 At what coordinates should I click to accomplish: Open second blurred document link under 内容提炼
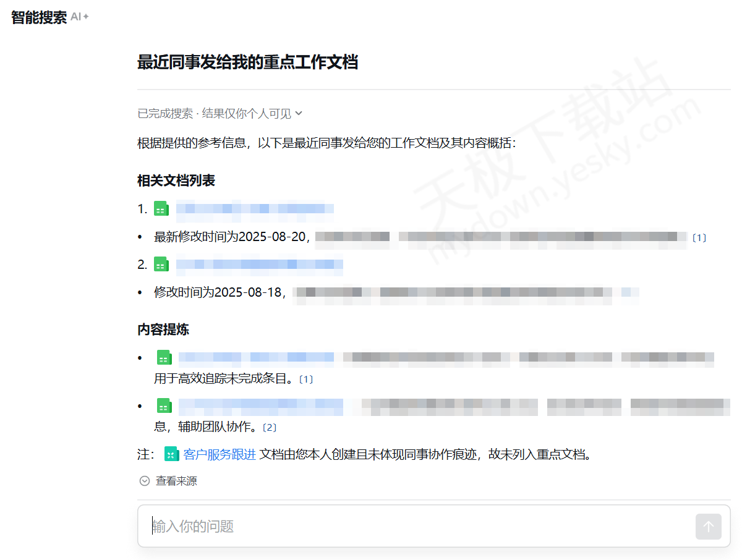pyautogui.click(x=260, y=406)
